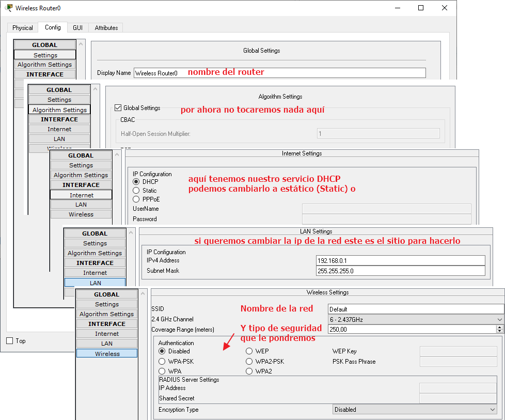Select WEP authentication option
This screenshot has width=505, height=420.
(249, 351)
